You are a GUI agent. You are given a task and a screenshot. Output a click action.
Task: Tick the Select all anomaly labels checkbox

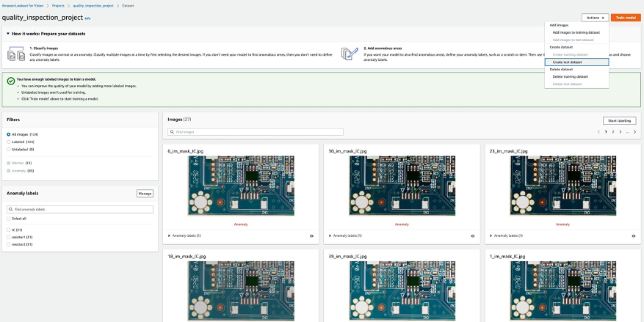9,218
